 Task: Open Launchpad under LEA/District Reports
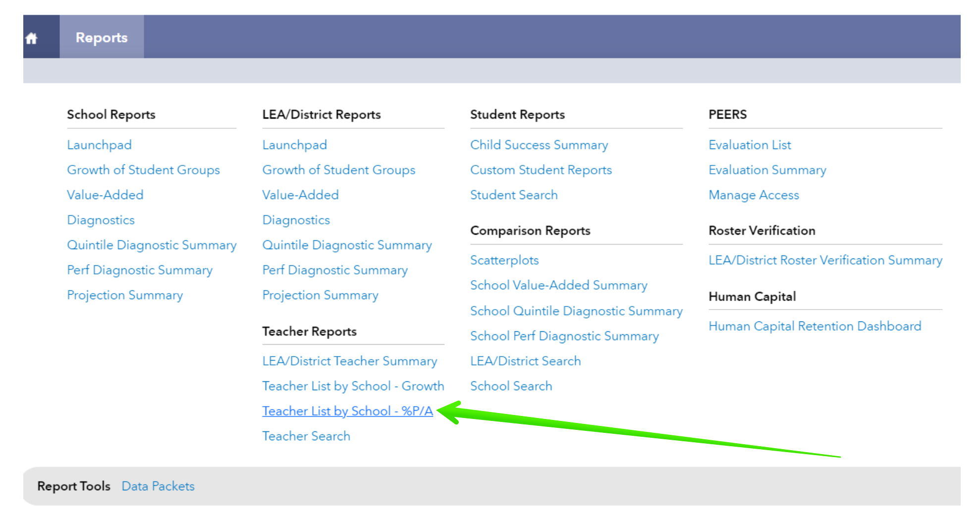pyautogui.click(x=294, y=145)
